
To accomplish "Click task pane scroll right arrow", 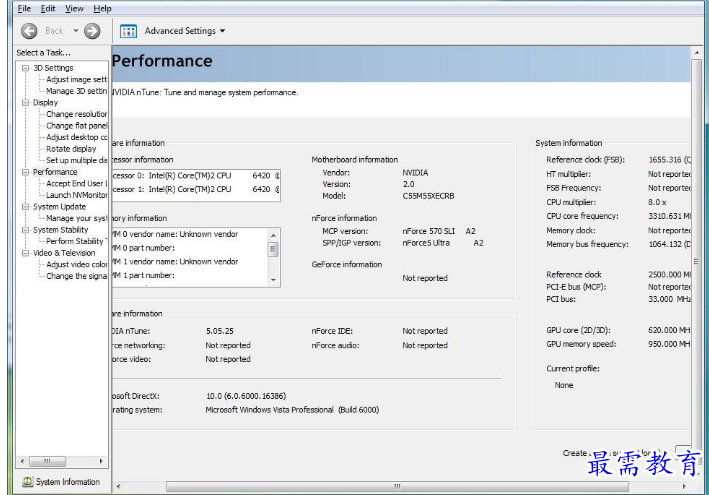I will (x=101, y=462).
